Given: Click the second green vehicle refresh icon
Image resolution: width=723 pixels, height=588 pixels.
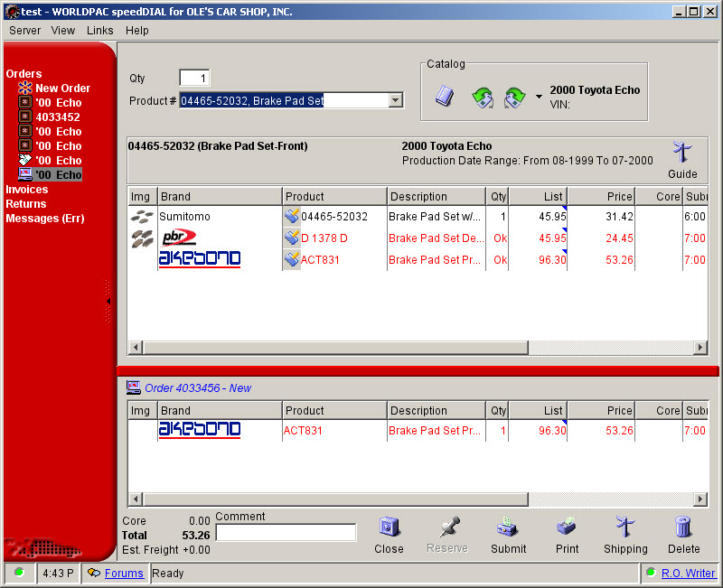Looking at the screenshot, I should click(x=514, y=98).
